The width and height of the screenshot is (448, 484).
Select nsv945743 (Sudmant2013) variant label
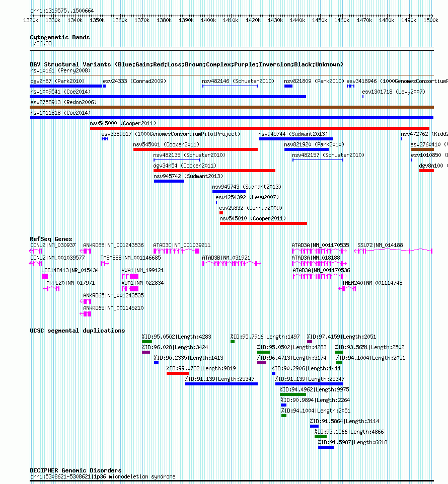(247, 187)
